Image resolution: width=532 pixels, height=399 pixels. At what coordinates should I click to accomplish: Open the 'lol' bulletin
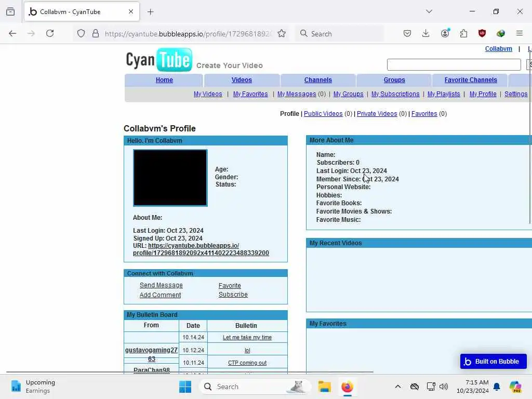(247, 351)
